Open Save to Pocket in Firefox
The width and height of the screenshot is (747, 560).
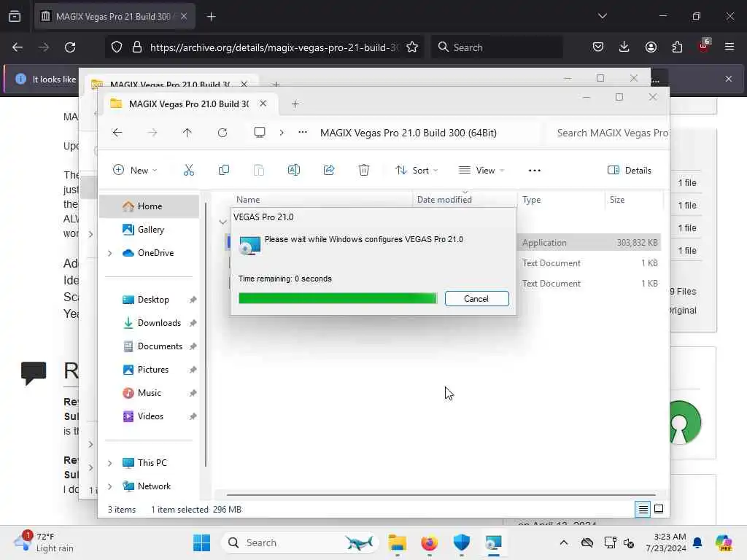coord(598,47)
